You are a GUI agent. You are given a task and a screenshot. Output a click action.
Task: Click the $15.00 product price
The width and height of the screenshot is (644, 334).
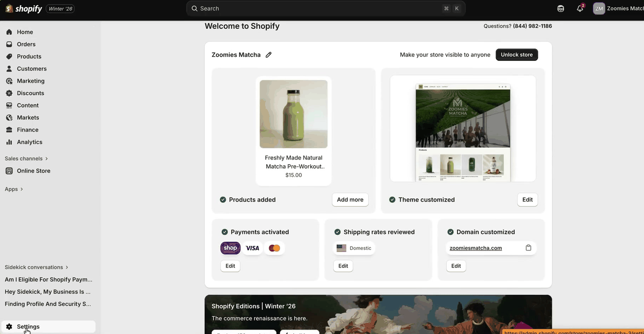pyautogui.click(x=293, y=175)
